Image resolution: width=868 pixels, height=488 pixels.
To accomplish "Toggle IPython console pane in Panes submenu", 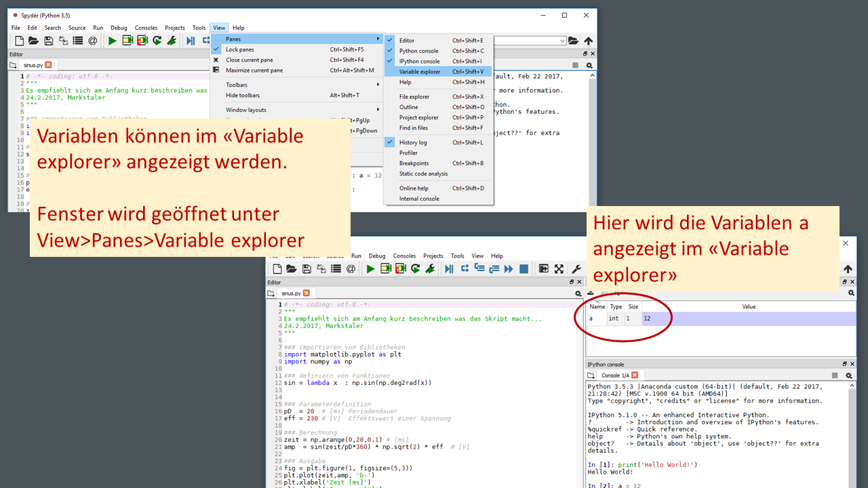I will point(438,61).
